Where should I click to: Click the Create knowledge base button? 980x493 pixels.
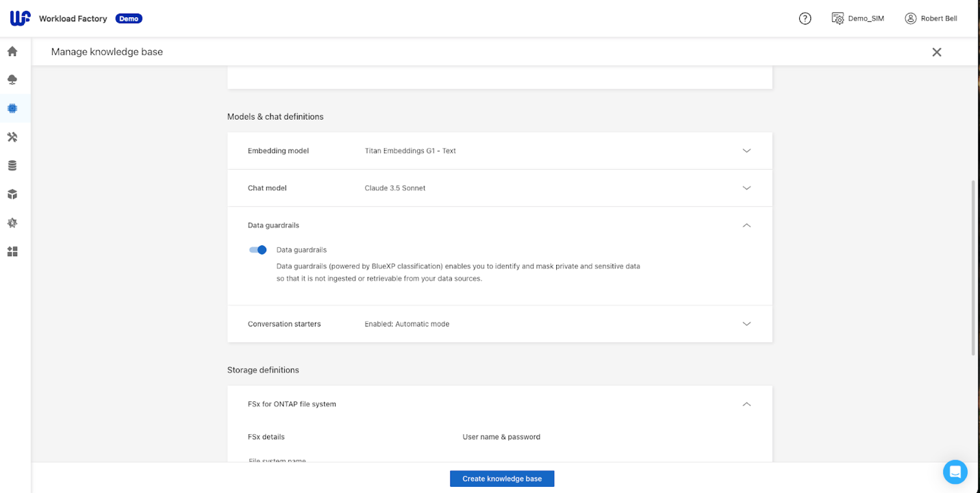click(x=502, y=479)
